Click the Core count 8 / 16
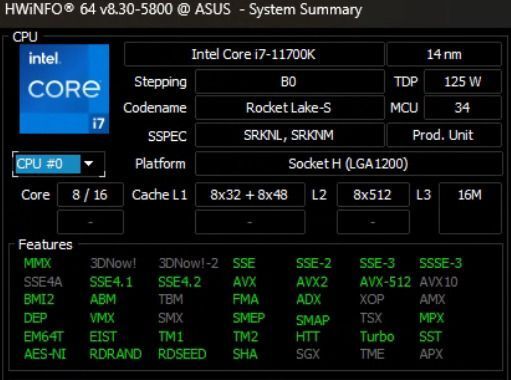This screenshot has width=511, height=380. click(90, 195)
